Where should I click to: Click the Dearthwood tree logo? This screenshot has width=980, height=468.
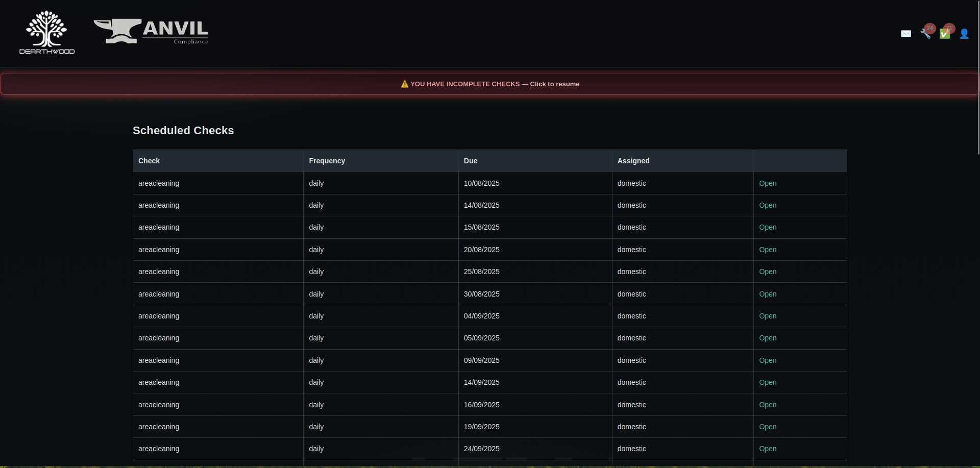pyautogui.click(x=47, y=33)
